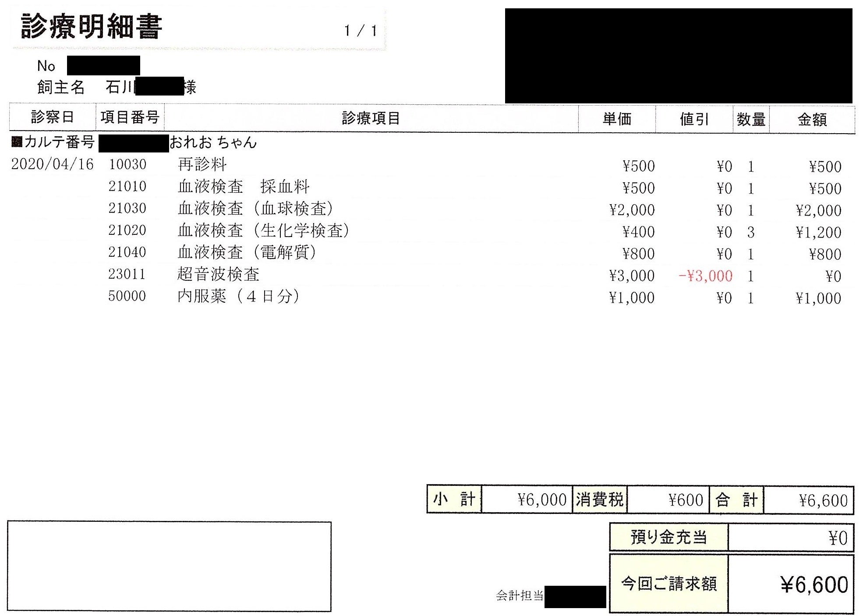Viewport: 863px width, 616px height.
Task: Select the 再診料 line item
Action: coord(202,165)
